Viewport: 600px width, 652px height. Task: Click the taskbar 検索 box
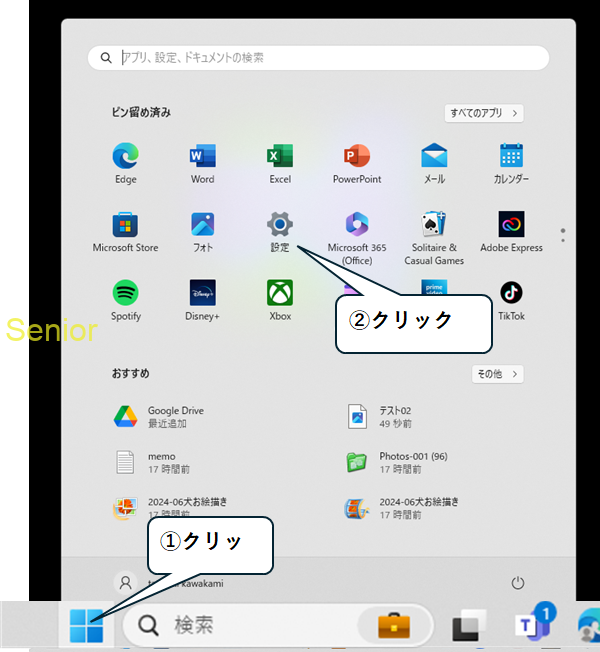pyautogui.click(x=278, y=625)
